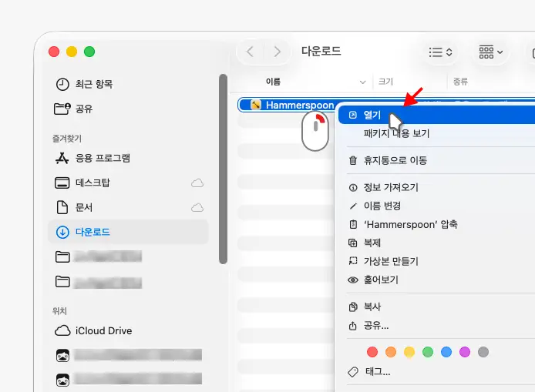
Task: Click the trash icon beside 휴지통으로 이동
Action: [353, 160]
